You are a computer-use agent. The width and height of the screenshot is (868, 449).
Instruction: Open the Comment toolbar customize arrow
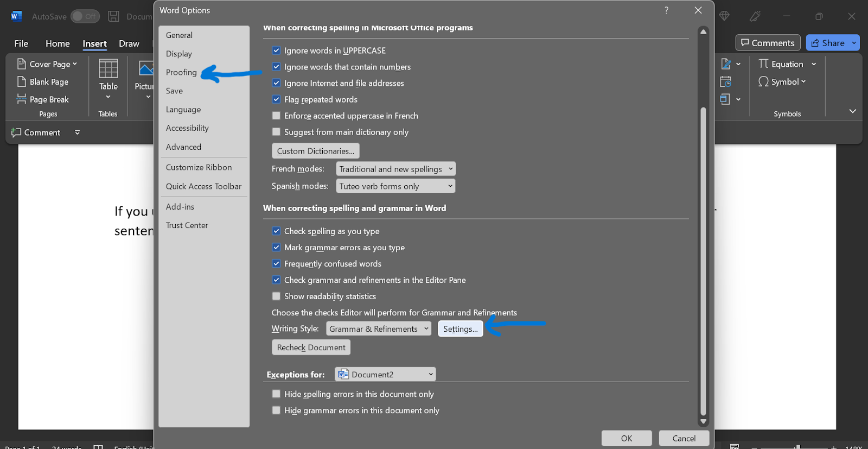[x=77, y=132]
